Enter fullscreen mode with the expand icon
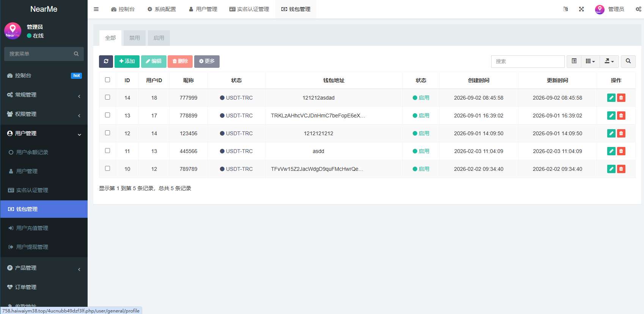 [581, 9]
